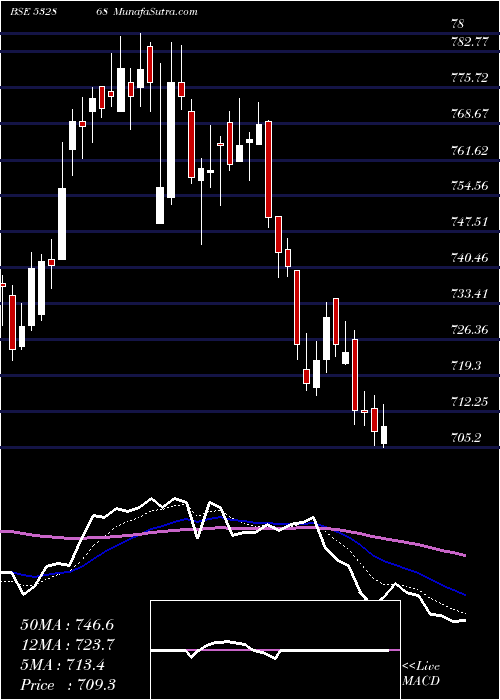500x700 pixels.
Task: Click the Live MACD label
Action: 421,674
